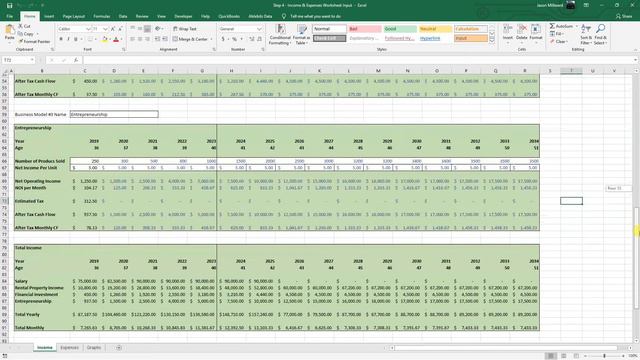Apply Accounting dollar number format

tap(223, 39)
